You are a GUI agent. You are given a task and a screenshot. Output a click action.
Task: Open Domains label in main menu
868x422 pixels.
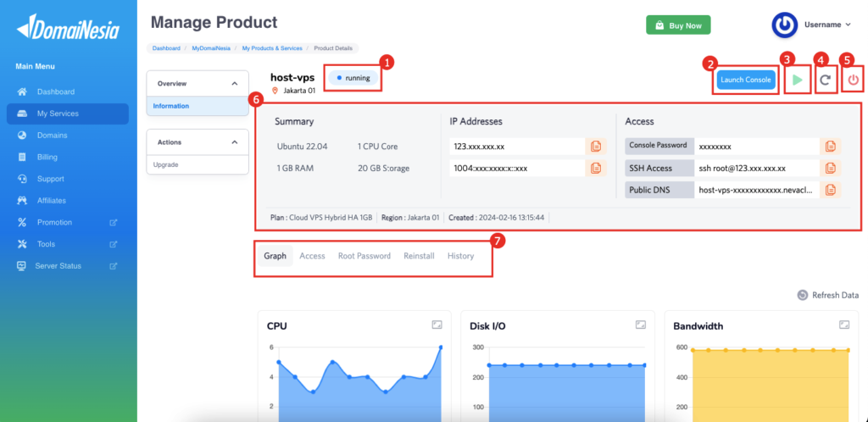[52, 136]
